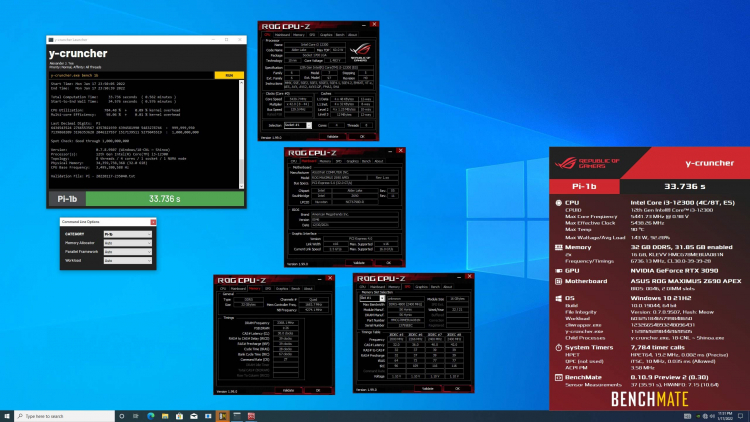750x422 pixels.
Task: Click the System Timers icon in BenchMate panel
Action: (x=557, y=345)
